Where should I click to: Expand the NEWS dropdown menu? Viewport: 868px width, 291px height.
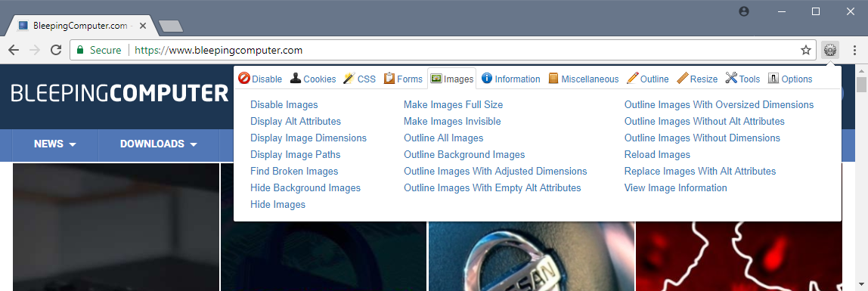(54, 144)
